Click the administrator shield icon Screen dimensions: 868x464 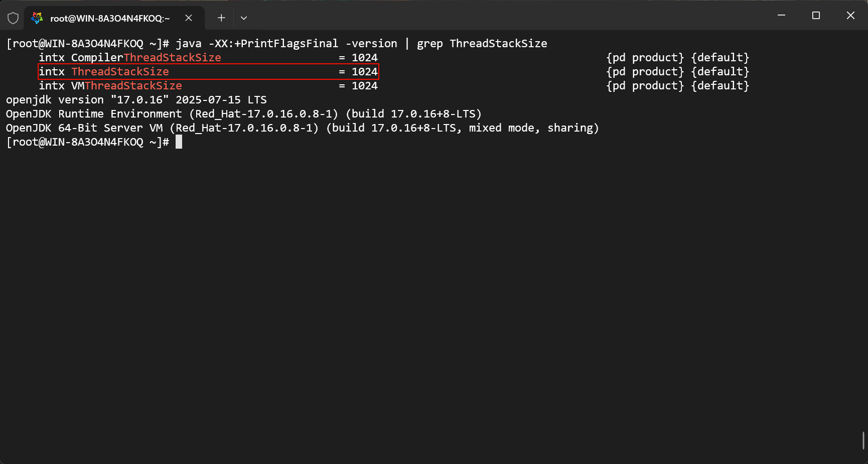pyautogui.click(x=13, y=18)
